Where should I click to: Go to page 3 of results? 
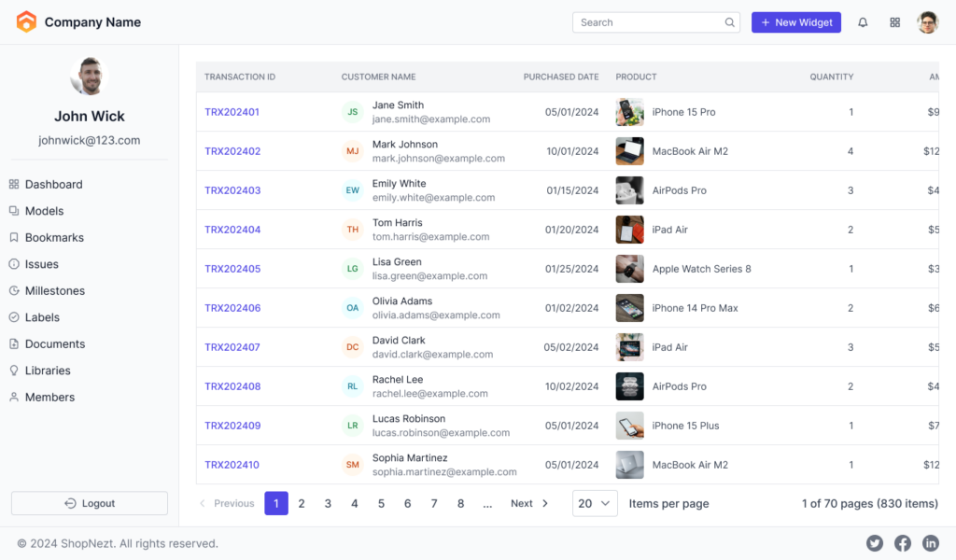[328, 503]
